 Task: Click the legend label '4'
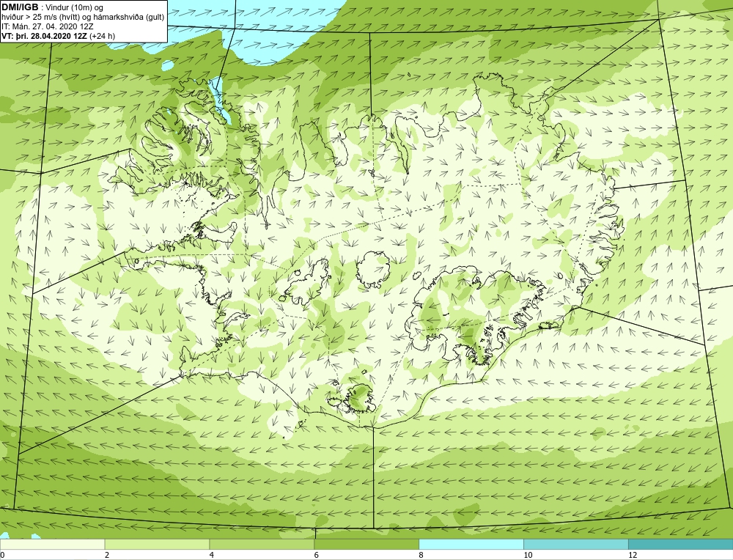pyautogui.click(x=212, y=555)
